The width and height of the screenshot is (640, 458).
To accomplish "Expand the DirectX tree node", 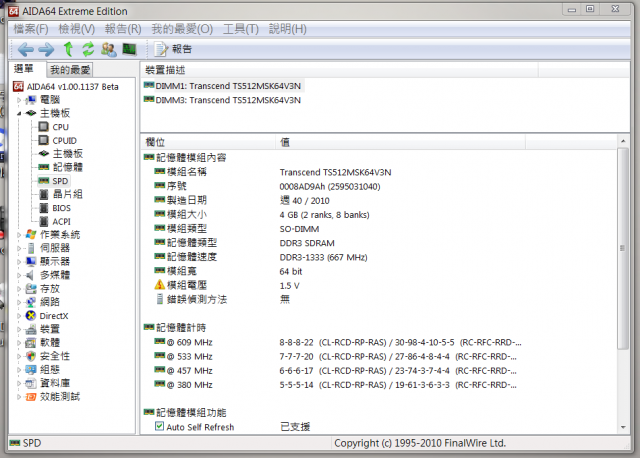I will (x=19, y=316).
